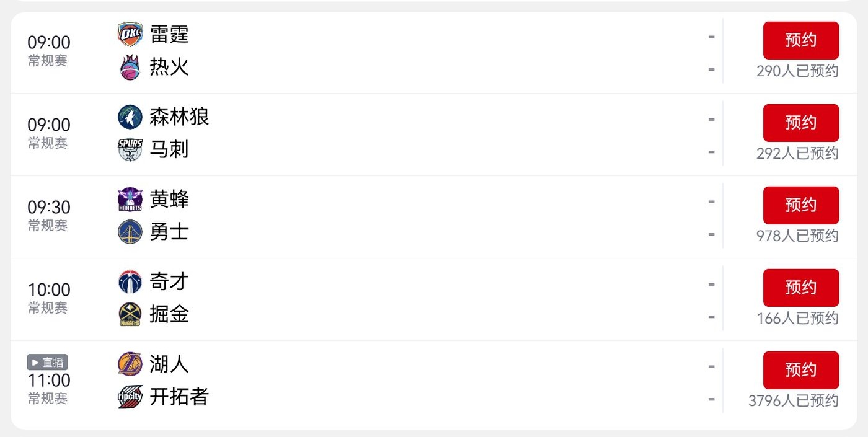Reserve the Lakers vs Trail Blazers game
Image resolution: width=868 pixels, height=437 pixels.
click(800, 370)
